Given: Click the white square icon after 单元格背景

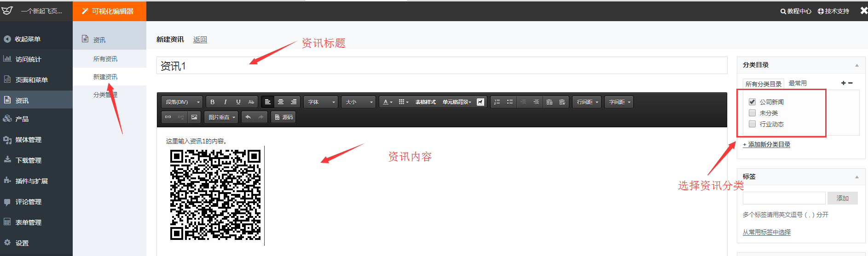Looking at the screenshot, I should 480,102.
